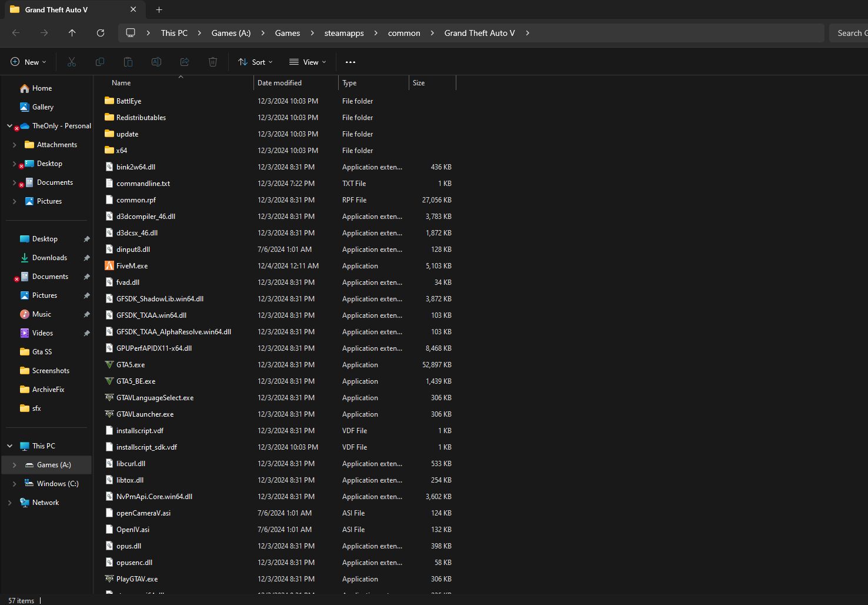Close the Grand Theft Auto V tab
This screenshot has height=605, width=868.
(x=133, y=9)
